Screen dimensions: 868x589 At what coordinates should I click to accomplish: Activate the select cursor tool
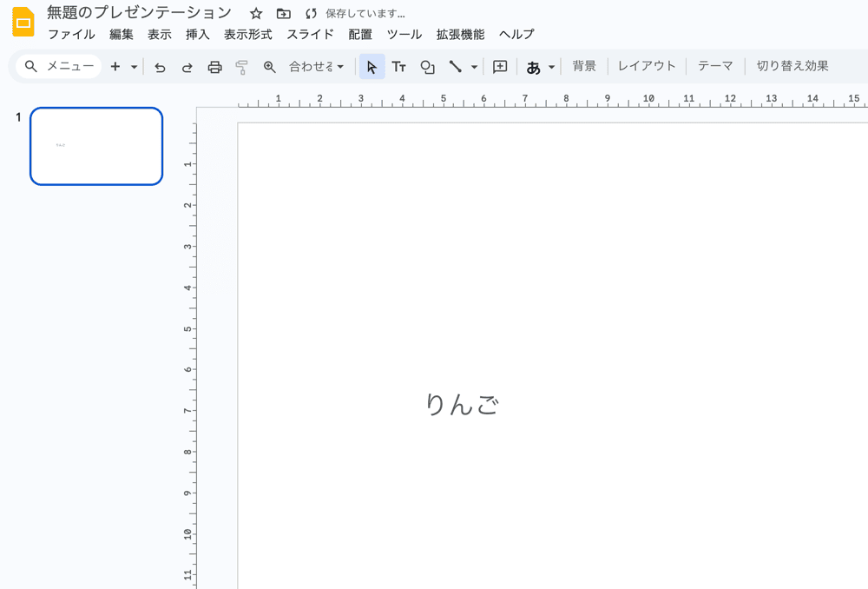click(372, 67)
